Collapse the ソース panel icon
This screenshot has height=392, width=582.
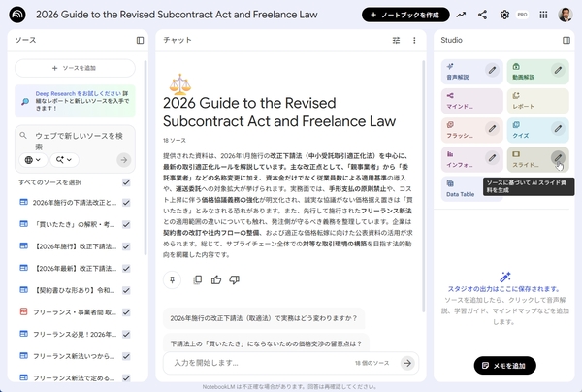tap(140, 40)
